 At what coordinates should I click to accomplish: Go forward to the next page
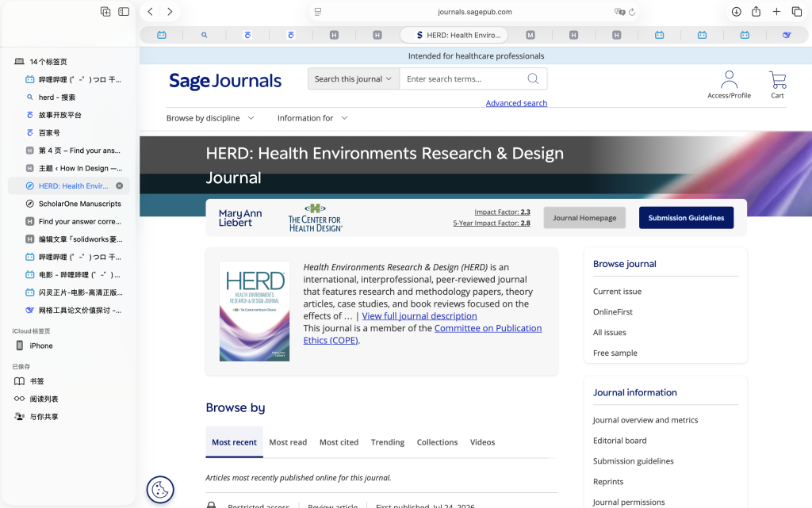click(170, 11)
